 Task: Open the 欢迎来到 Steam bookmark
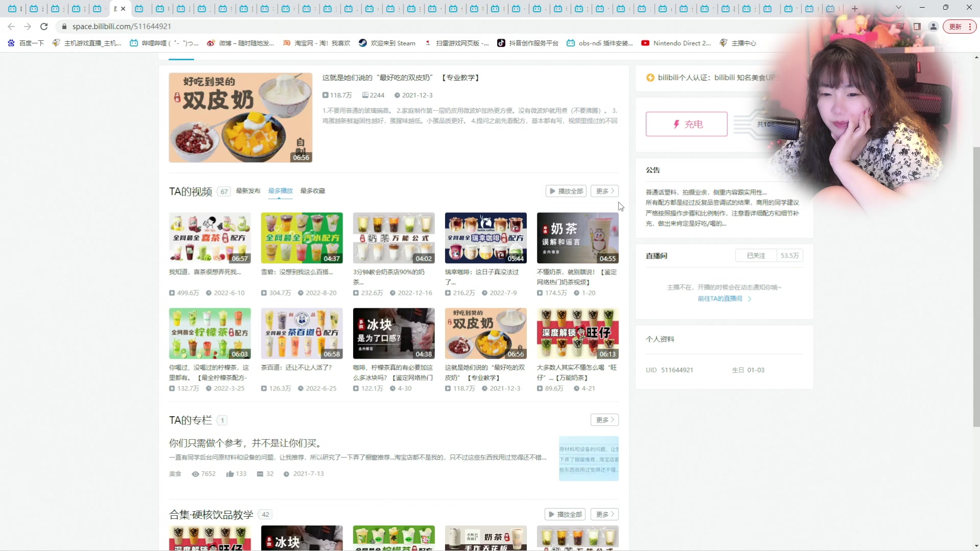tap(387, 43)
